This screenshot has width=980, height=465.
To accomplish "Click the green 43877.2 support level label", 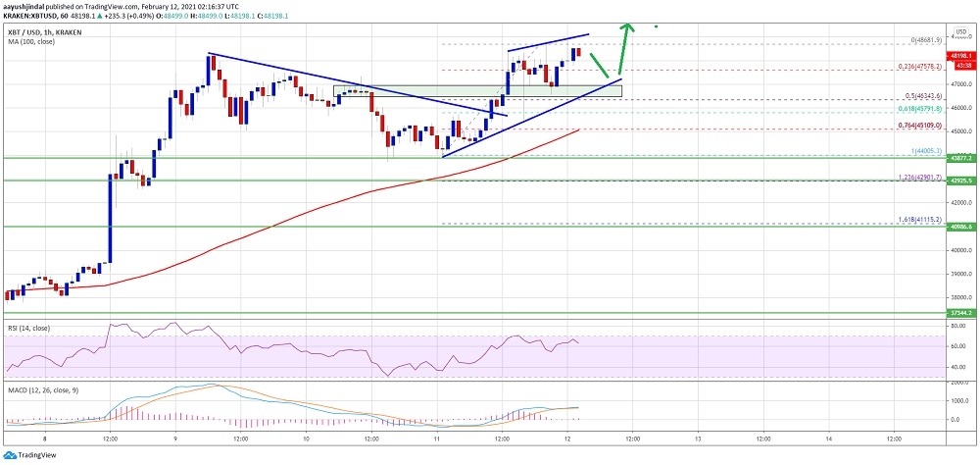I will click(x=961, y=158).
